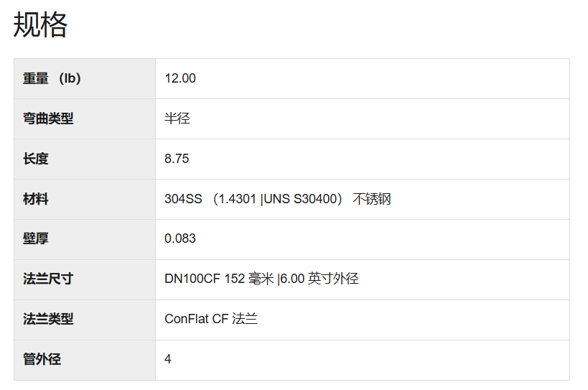Select the 弯曲类型 label cell
Screen dimensions: 588x390
pyautogui.click(x=85, y=119)
